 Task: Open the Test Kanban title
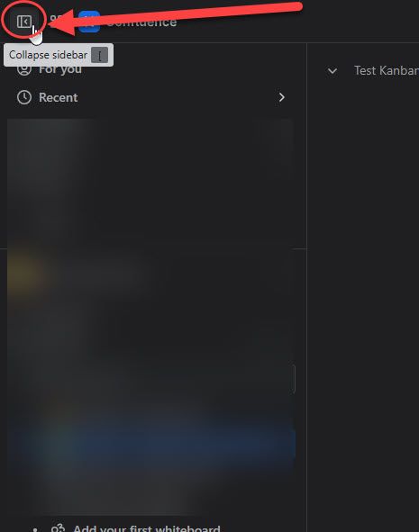tap(387, 70)
